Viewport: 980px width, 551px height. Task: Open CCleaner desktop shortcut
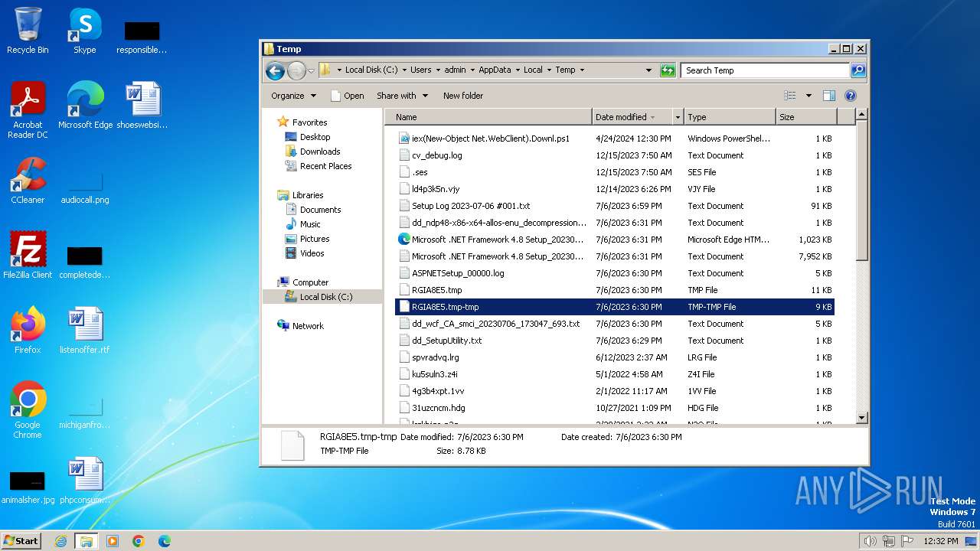coord(28,181)
